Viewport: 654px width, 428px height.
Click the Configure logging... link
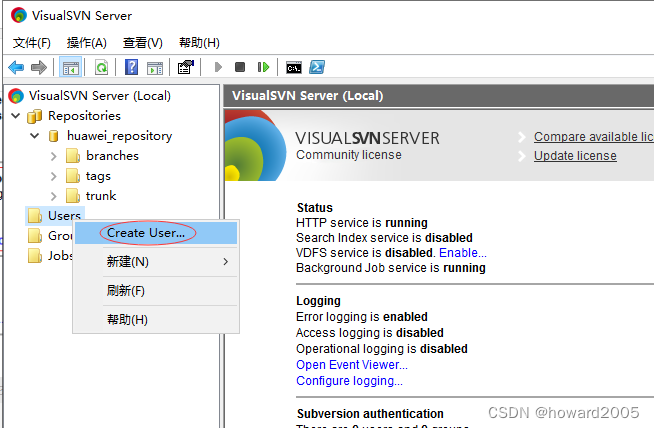tap(349, 381)
